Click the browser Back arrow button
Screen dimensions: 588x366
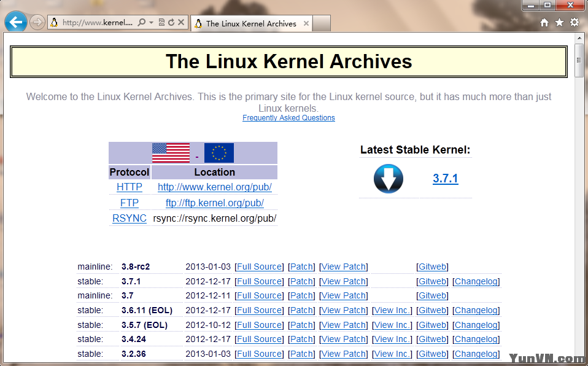point(16,22)
